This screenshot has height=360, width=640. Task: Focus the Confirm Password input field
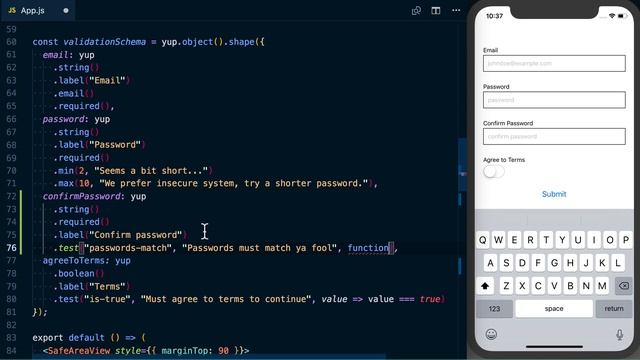(x=554, y=136)
